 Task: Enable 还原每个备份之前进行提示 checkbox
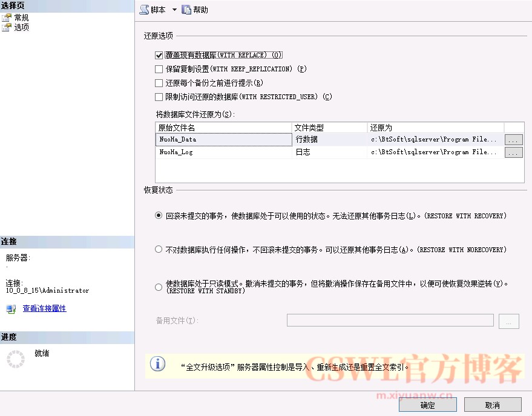click(x=159, y=83)
